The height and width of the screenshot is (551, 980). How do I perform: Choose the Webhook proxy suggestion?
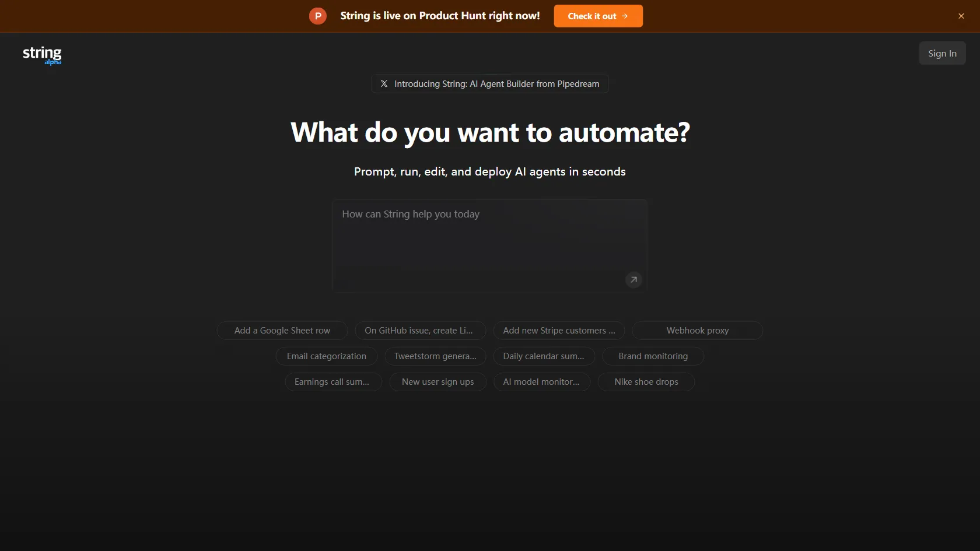(x=698, y=331)
